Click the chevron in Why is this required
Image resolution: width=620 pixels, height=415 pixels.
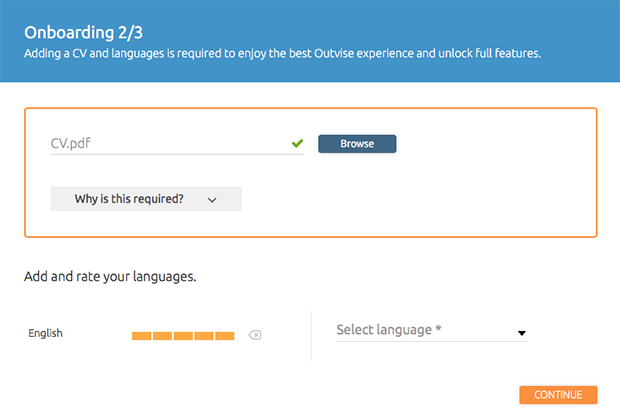click(212, 200)
